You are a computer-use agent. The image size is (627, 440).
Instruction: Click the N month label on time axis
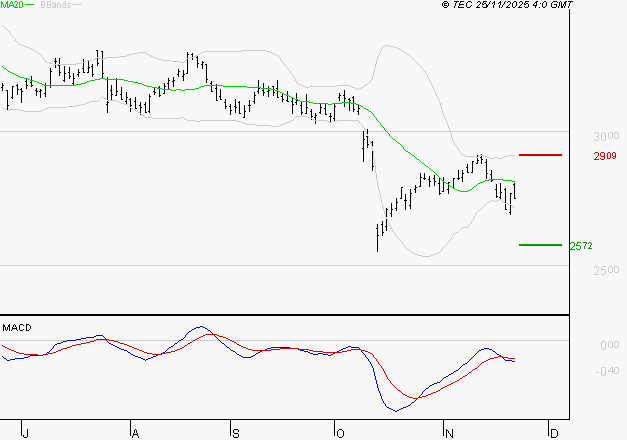point(449,434)
